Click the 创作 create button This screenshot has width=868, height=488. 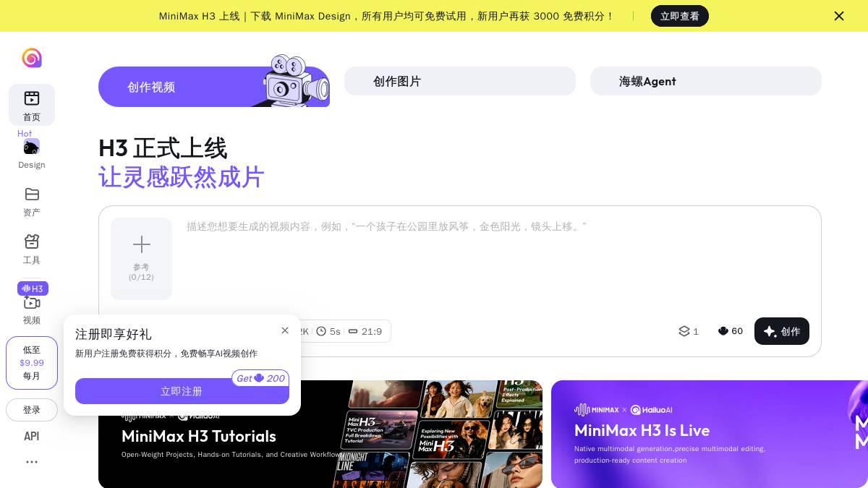[782, 331]
